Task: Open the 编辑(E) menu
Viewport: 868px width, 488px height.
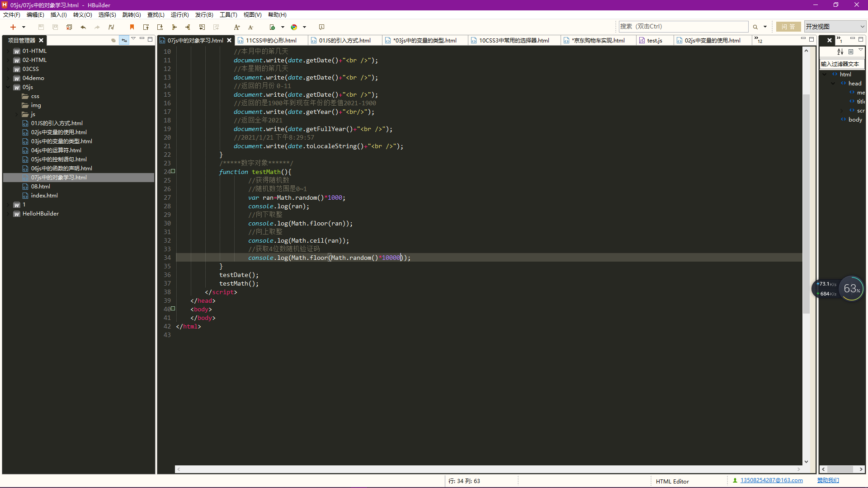Action: point(35,15)
